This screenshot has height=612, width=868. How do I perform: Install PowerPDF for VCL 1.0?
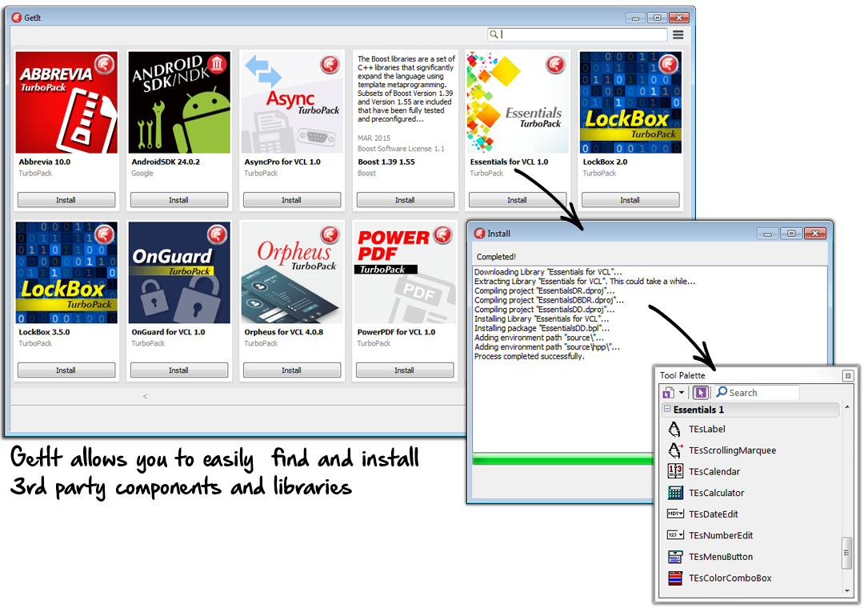(405, 370)
